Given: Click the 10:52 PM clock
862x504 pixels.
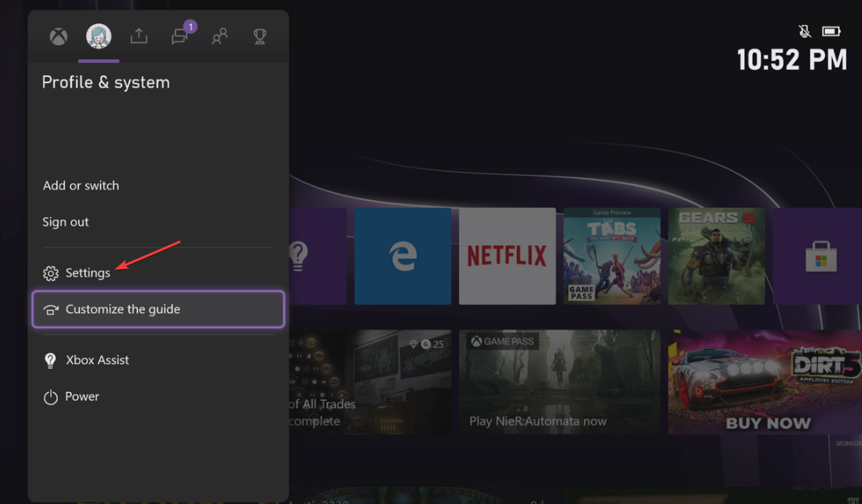Looking at the screenshot, I should (x=792, y=60).
